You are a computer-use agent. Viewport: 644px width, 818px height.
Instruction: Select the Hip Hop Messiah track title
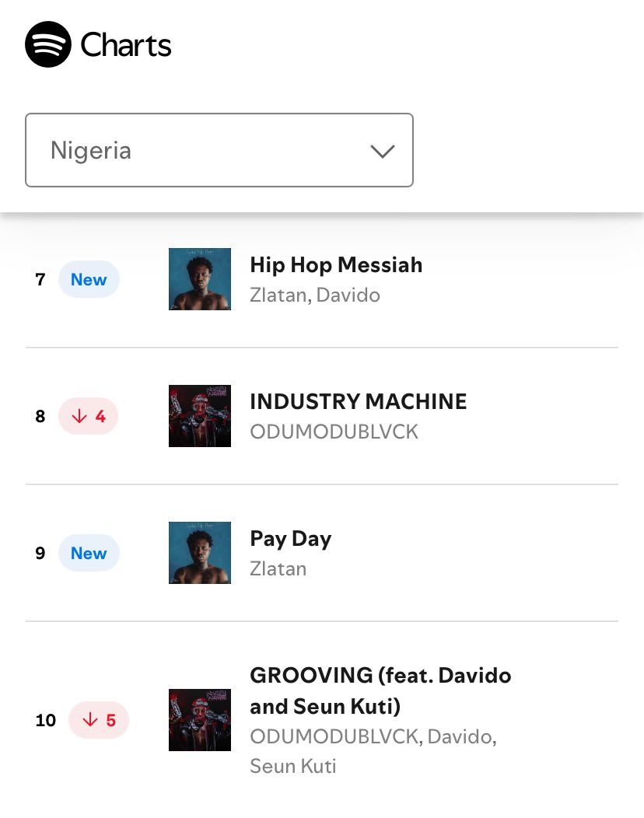click(x=336, y=265)
